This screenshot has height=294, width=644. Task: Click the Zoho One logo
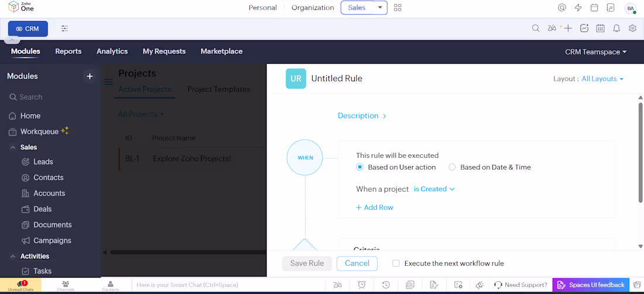coord(21,6)
